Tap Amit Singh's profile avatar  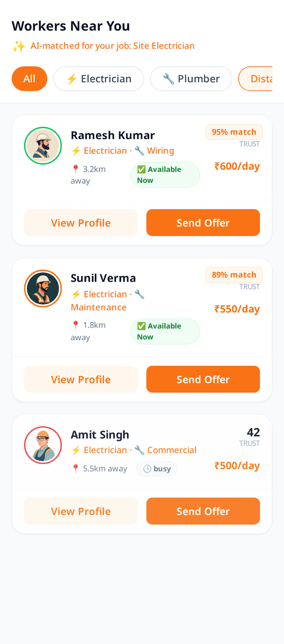click(x=43, y=445)
